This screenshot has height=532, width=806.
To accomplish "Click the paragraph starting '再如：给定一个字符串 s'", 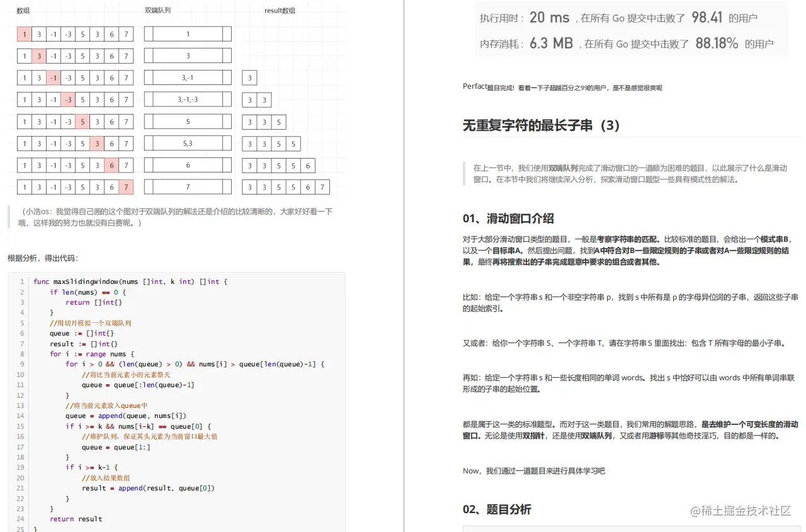I will [x=628, y=383].
